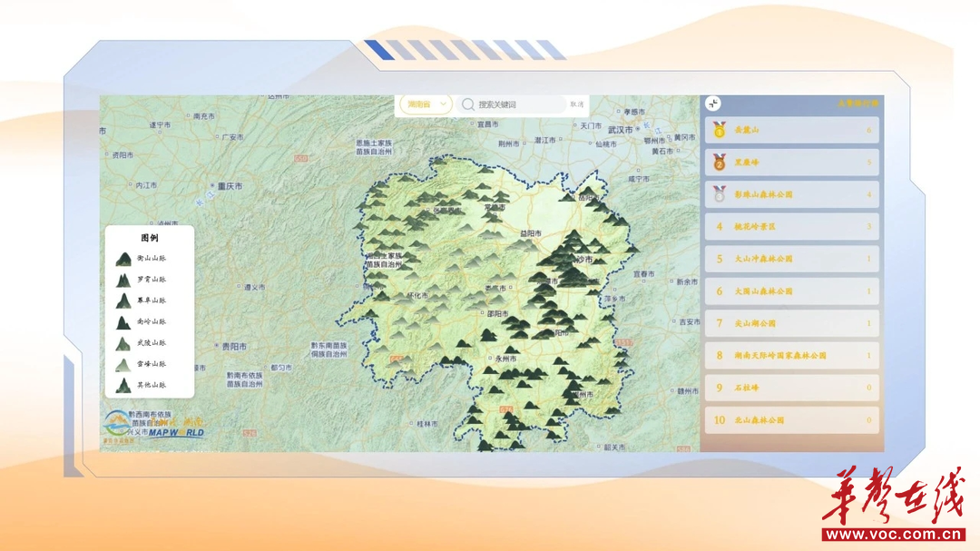Select 尖山湖公园 in the ranking list
This screenshot has width=980, height=551.
792,323
